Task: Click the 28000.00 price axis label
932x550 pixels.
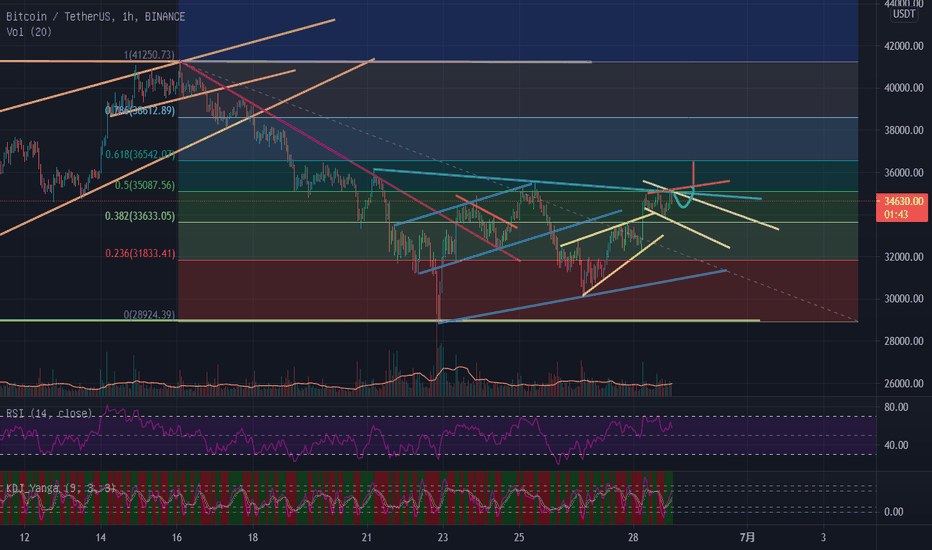Action: (x=903, y=341)
